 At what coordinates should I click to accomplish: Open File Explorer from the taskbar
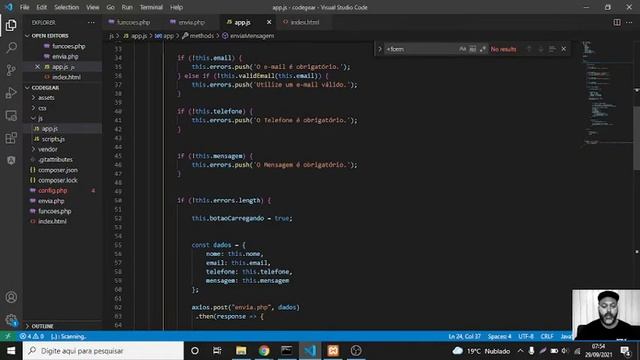click(x=241, y=351)
